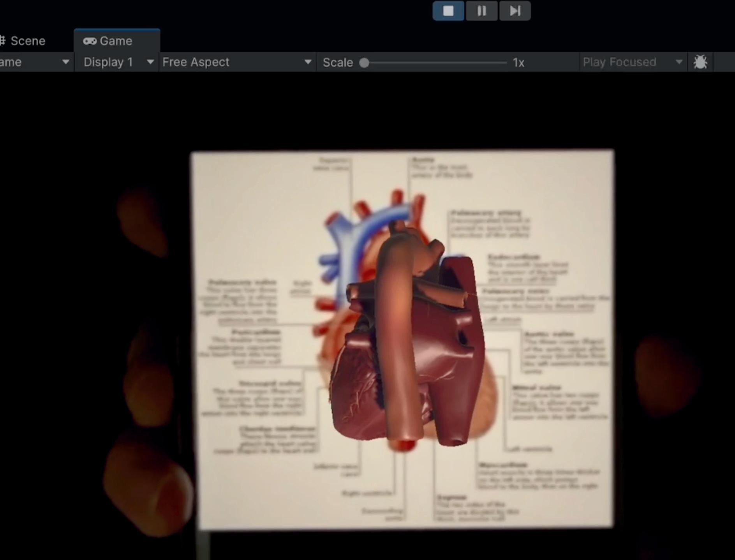The height and width of the screenshot is (560, 735).
Task: Click the '1x' scale value
Action: [518, 62]
